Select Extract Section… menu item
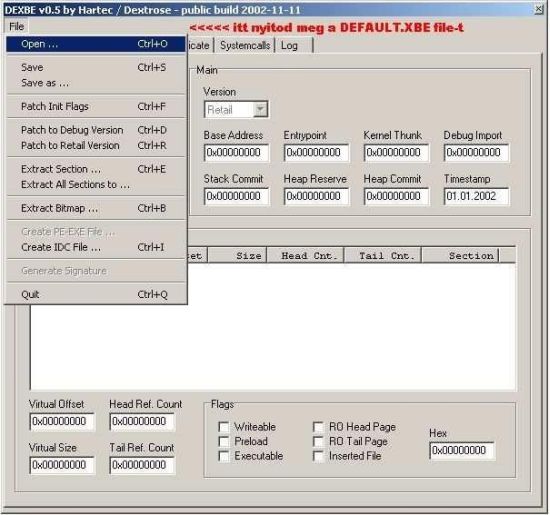 (x=95, y=169)
